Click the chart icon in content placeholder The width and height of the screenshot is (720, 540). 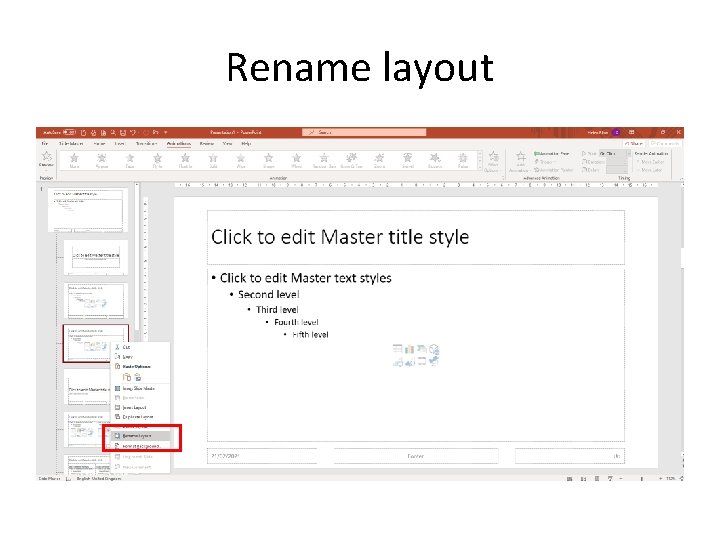pos(409,350)
